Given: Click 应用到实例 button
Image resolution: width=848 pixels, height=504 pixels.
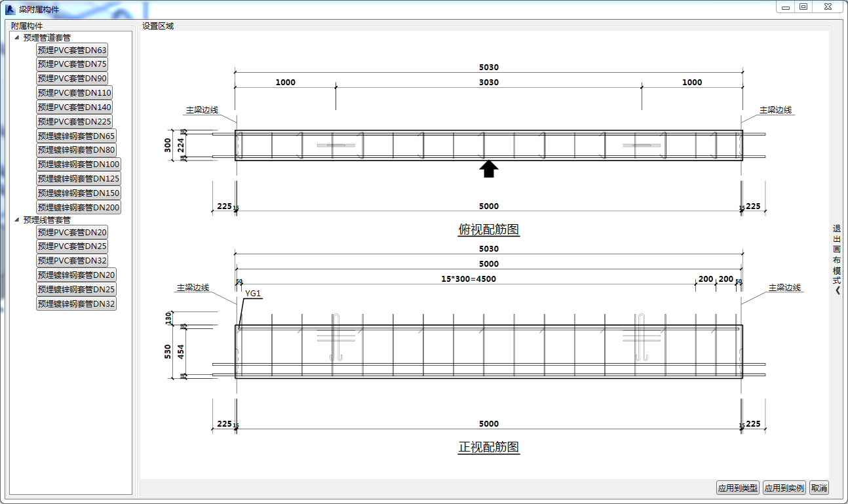Looking at the screenshot, I should point(784,488).
